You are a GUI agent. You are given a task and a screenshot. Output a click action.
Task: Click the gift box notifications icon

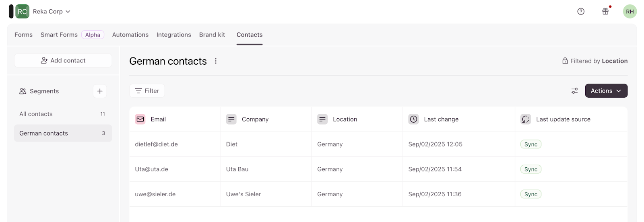point(605,12)
